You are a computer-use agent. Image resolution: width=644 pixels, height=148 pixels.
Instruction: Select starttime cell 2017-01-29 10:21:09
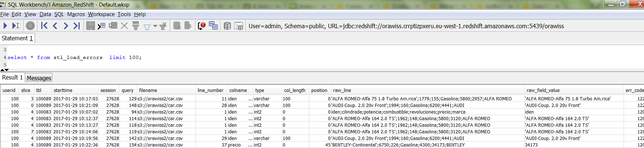(x=76, y=105)
